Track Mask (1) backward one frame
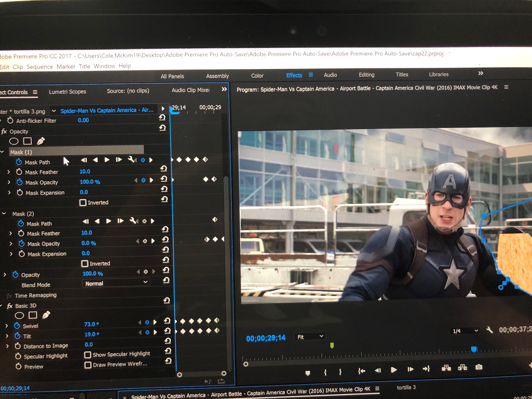The height and width of the screenshot is (399, 532). tap(84, 160)
